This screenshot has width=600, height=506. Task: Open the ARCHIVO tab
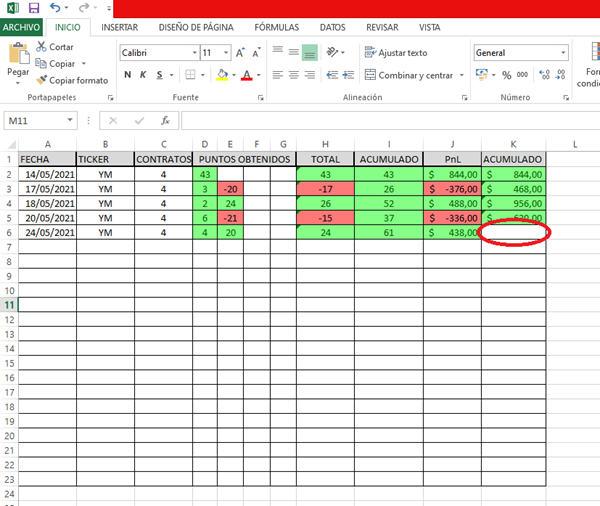coord(21,27)
